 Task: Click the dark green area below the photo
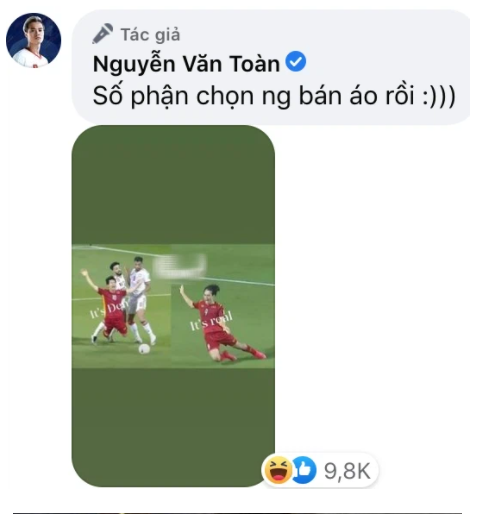point(173,427)
